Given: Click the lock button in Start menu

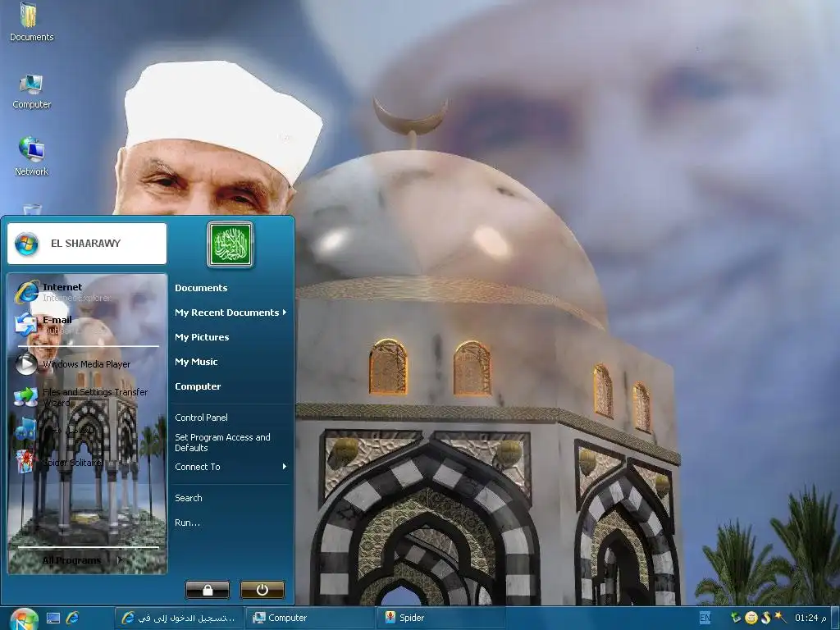Looking at the screenshot, I should click(x=208, y=590).
